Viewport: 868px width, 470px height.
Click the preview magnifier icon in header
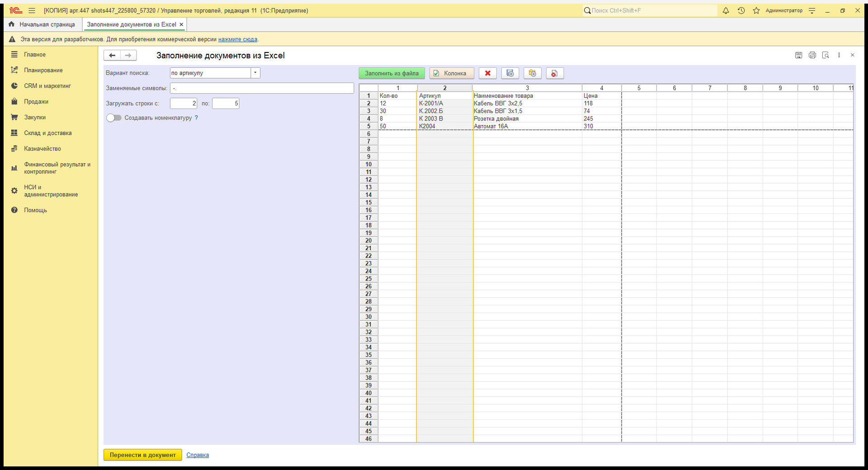[826, 55]
